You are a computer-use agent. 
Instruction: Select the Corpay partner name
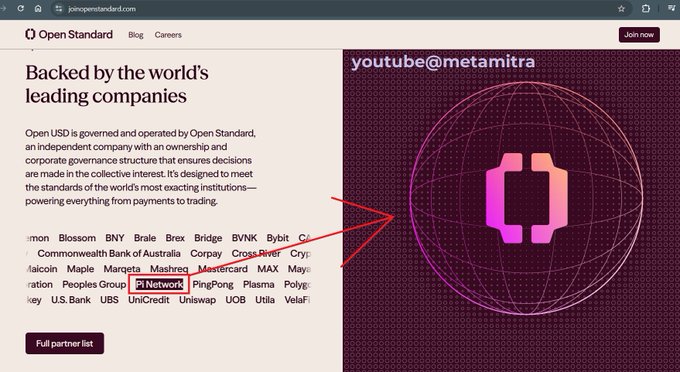click(206, 254)
